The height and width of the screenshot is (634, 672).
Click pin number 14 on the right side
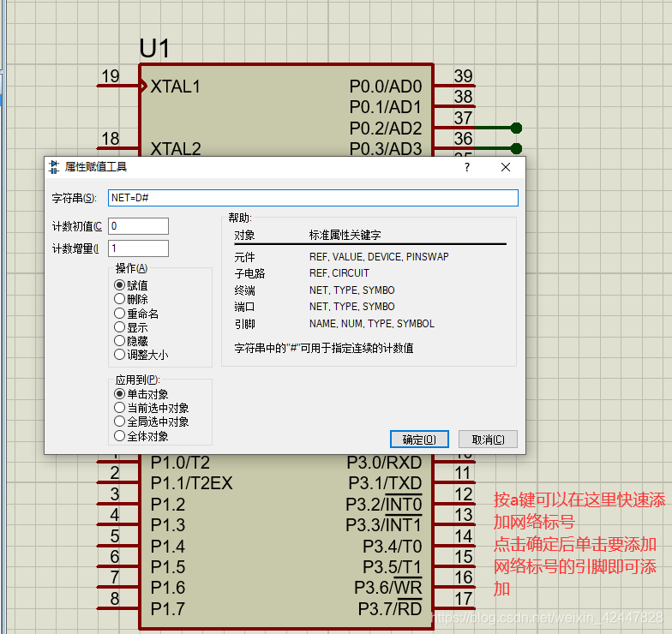(x=463, y=536)
